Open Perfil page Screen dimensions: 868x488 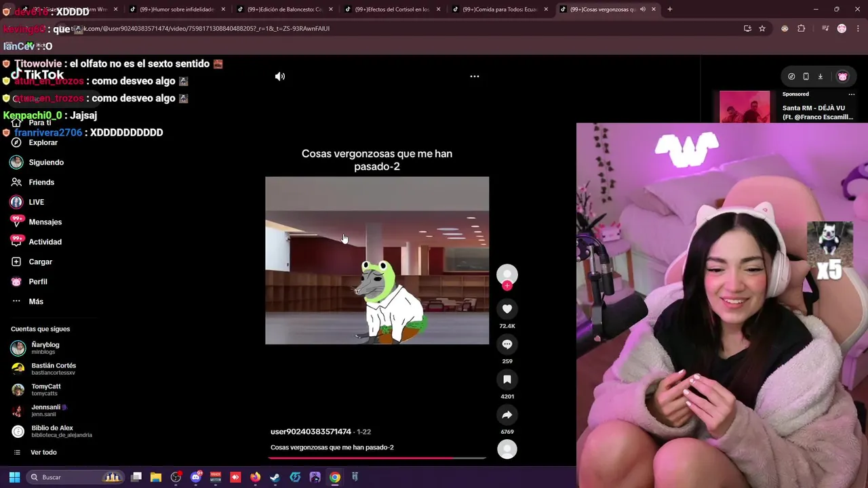29,282
